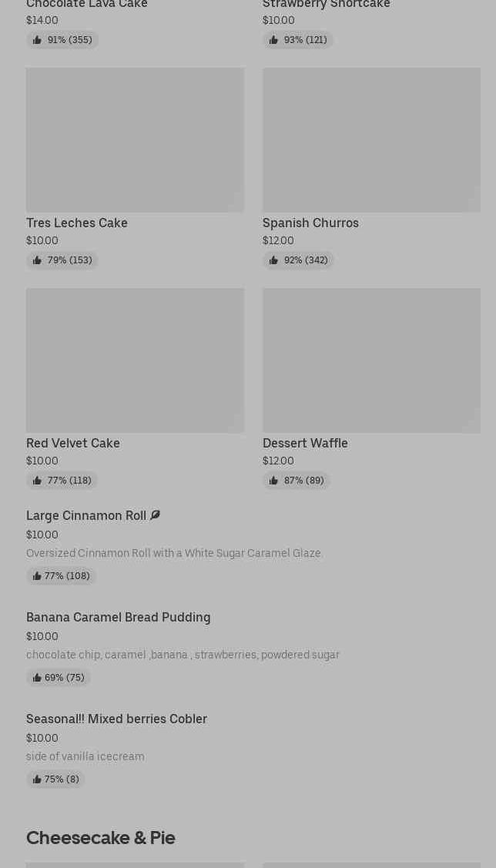Click the thumbs-up icon under Chocolate Lava Cake
Viewport: 496px width, 868px height.
[x=37, y=40]
